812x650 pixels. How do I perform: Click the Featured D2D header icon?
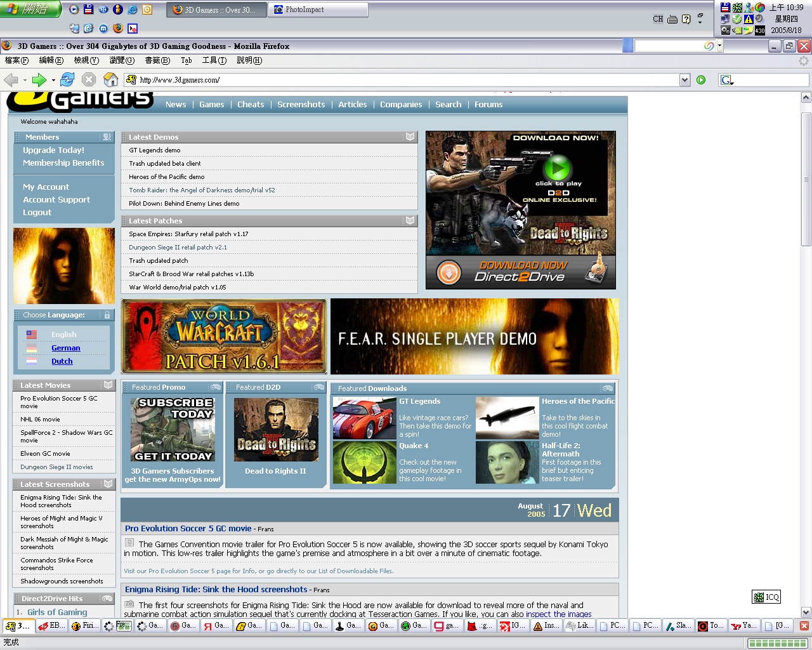point(318,387)
